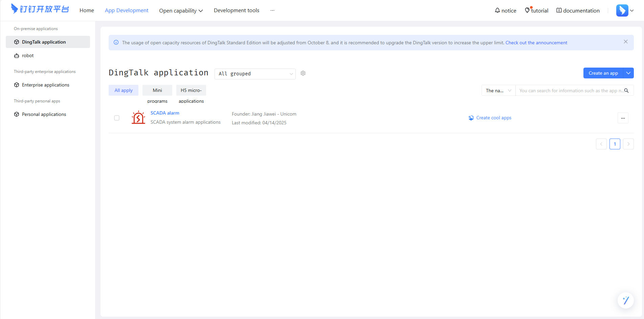644x319 pixels.
Task: Expand the All grouped dropdown
Action: tap(255, 74)
